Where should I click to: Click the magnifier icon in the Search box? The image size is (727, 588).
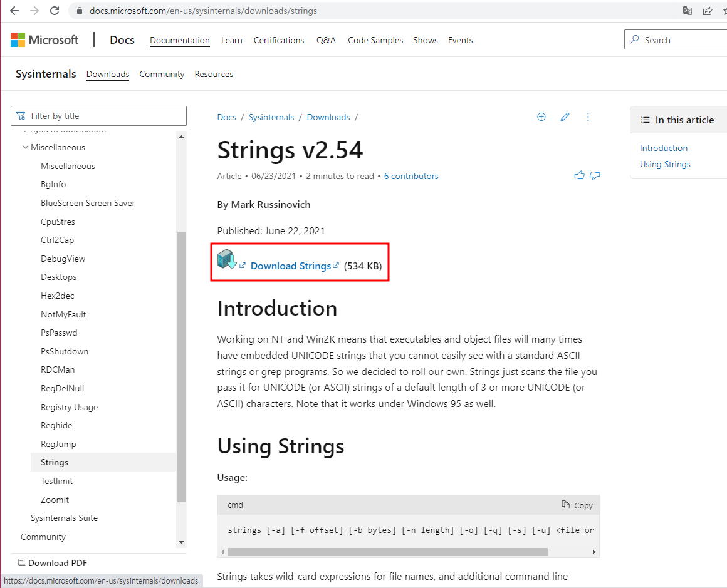635,40
